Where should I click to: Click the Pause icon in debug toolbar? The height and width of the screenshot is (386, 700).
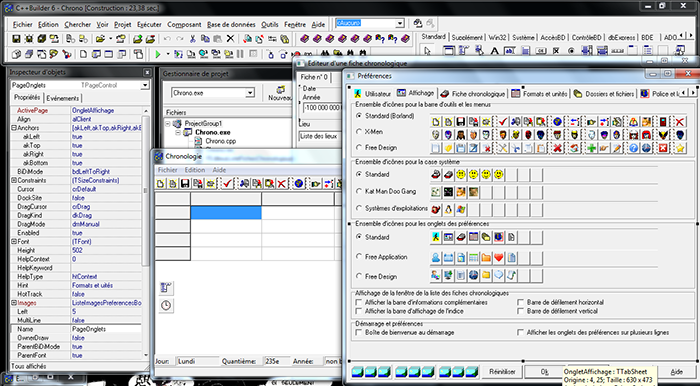pyautogui.click(x=240, y=54)
